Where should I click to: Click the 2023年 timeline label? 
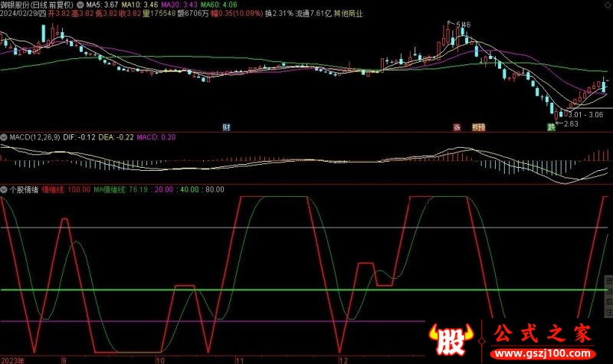pyautogui.click(x=12, y=360)
